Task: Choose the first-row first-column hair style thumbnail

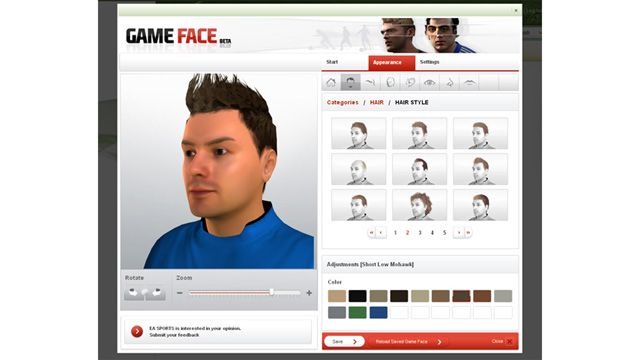Action: point(358,133)
